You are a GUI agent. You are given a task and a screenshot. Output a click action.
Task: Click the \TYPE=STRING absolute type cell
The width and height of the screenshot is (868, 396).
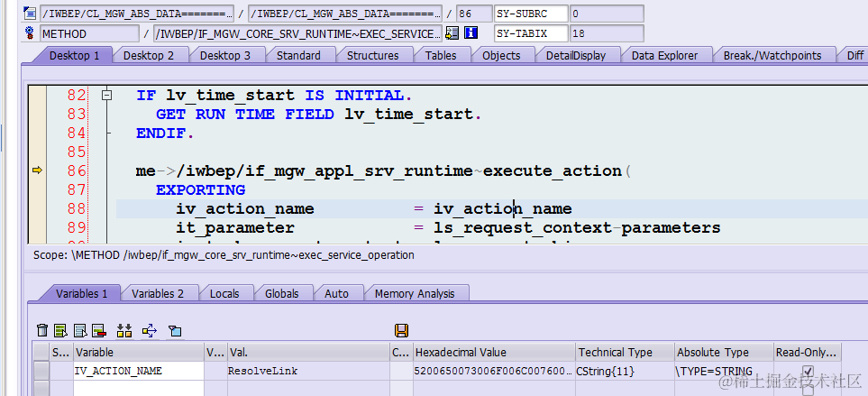pos(724,371)
